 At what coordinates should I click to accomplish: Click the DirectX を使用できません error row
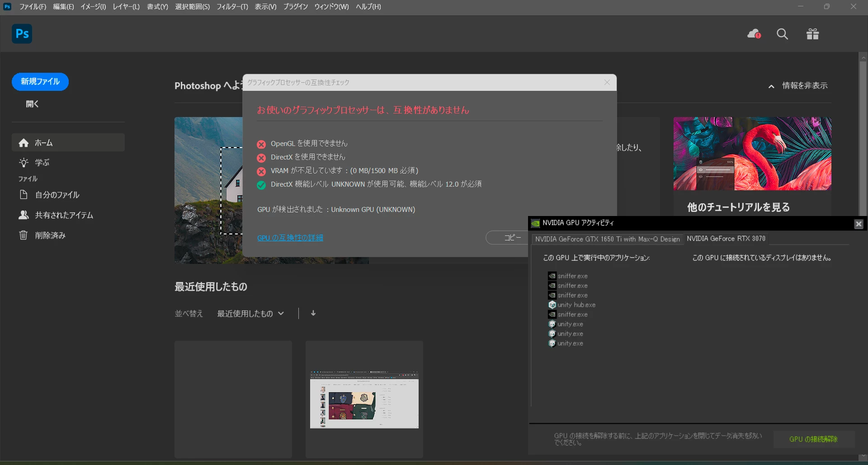pyautogui.click(x=301, y=157)
